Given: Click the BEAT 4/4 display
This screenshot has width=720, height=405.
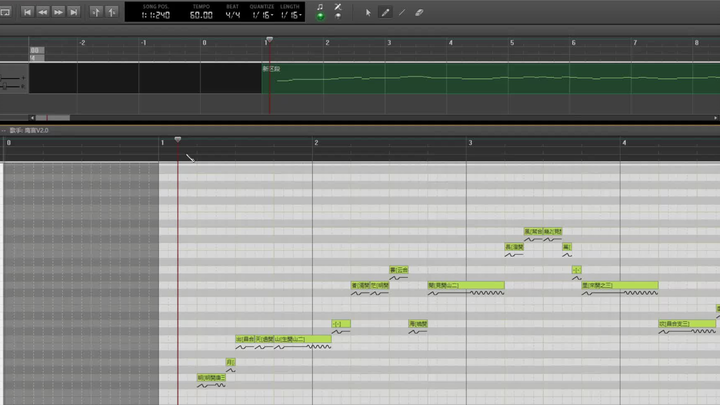Looking at the screenshot, I should (x=233, y=15).
